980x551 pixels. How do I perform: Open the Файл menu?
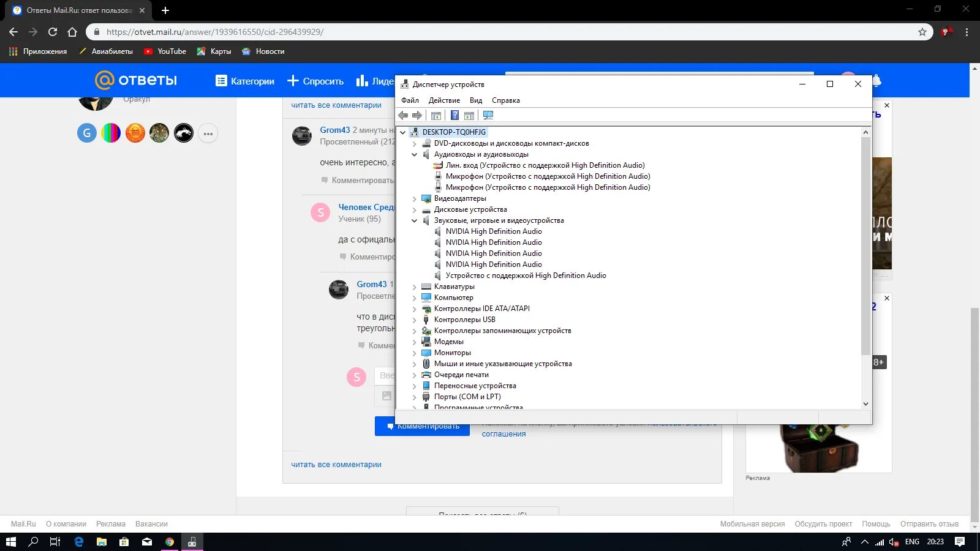(x=410, y=100)
